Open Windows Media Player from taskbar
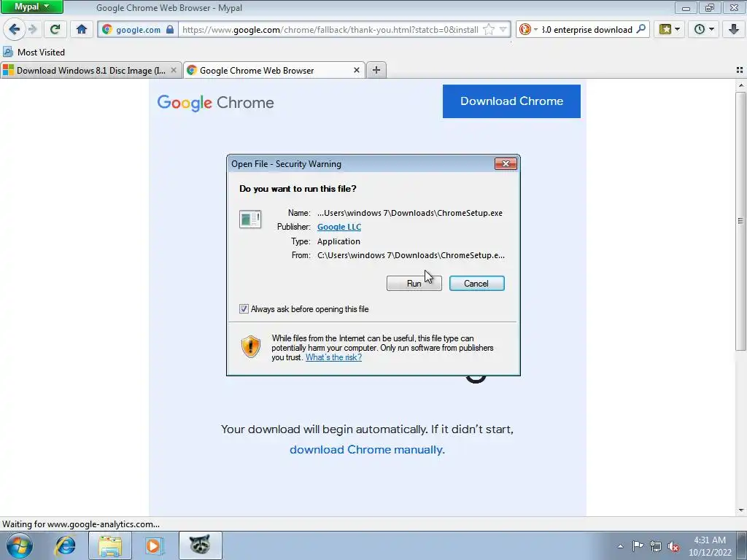Viewport: 747px width, 560px height. pos(154,545)
